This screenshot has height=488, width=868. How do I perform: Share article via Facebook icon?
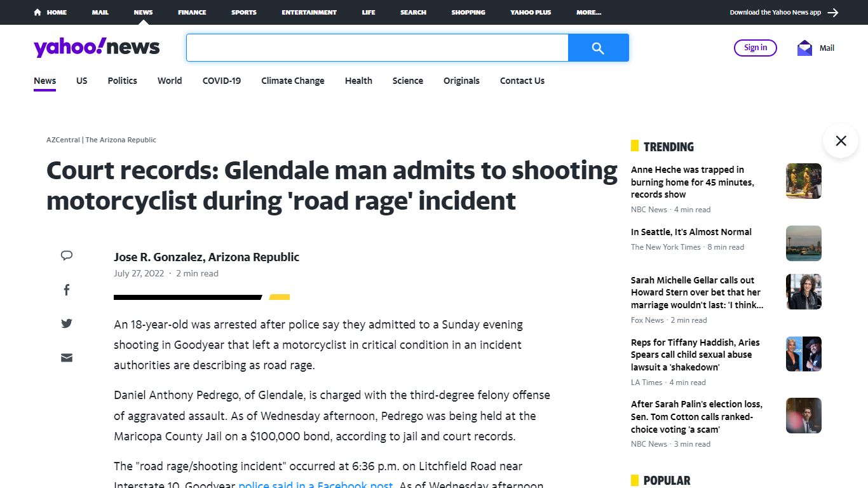pyautogui.click(x=67, y=290)
